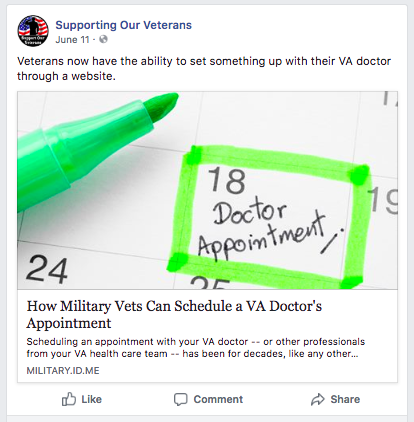
Task: Click the thumbs-up Like icon
Action: (69, 399)
